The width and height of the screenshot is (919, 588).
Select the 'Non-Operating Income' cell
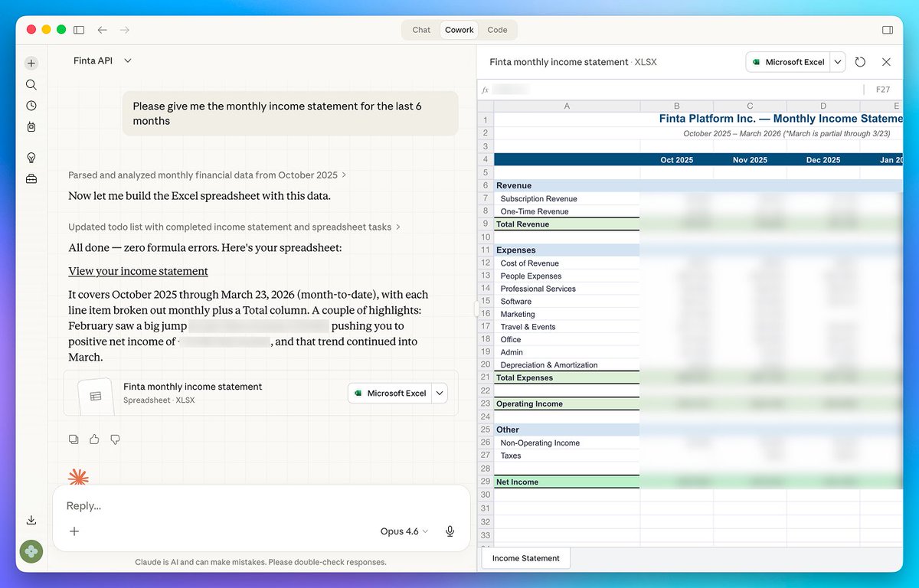(x=567, y=443)
